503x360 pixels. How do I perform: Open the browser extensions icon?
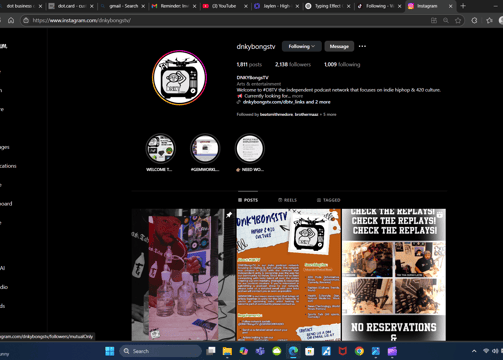(474, 20)
